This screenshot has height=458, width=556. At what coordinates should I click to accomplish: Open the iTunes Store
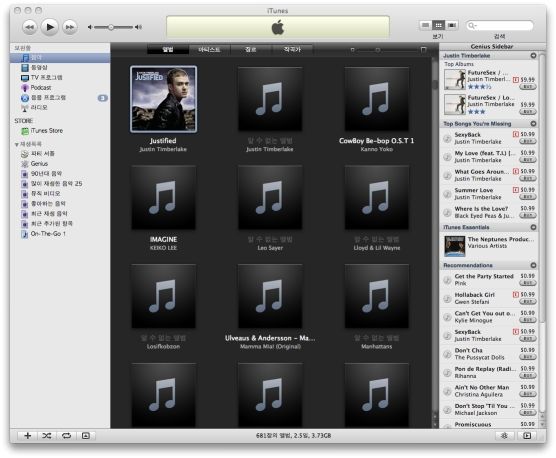coord(42,131)
